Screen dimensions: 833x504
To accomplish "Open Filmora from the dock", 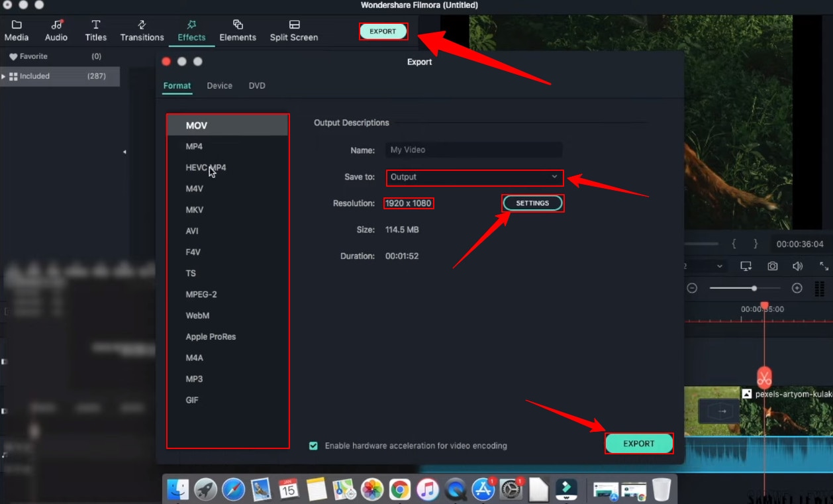I will click(566, 489).
